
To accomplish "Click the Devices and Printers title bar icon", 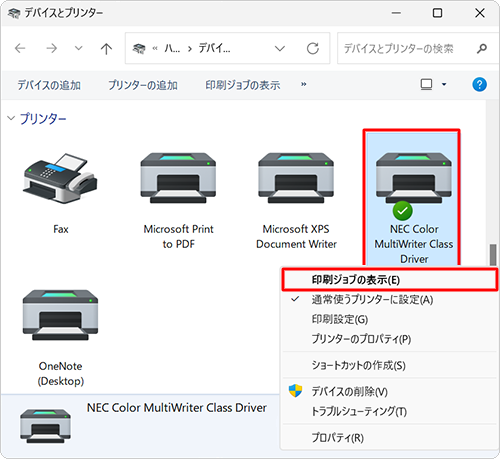I will coord(14,13).
